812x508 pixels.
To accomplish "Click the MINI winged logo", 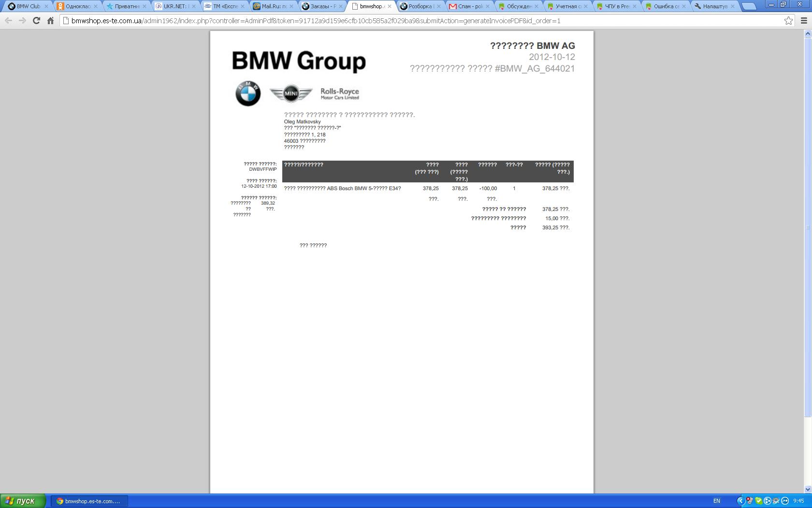I will click(291, 93).
